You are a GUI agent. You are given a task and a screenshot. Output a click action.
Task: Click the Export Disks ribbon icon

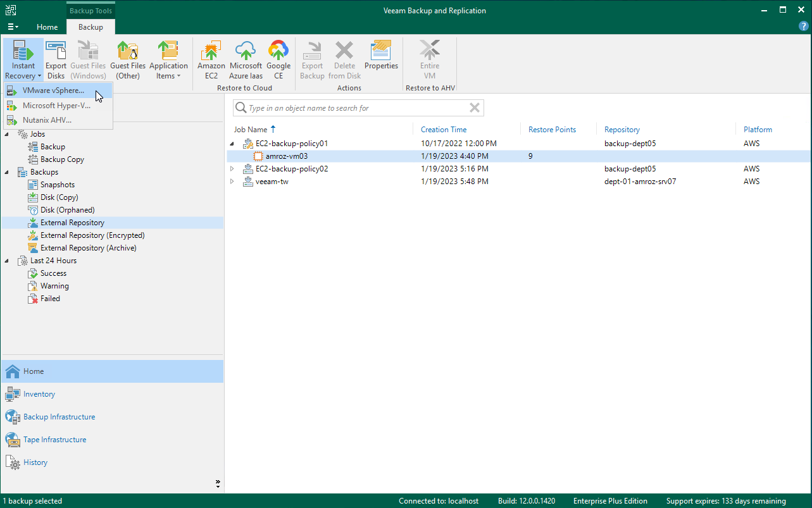(56, 59)
